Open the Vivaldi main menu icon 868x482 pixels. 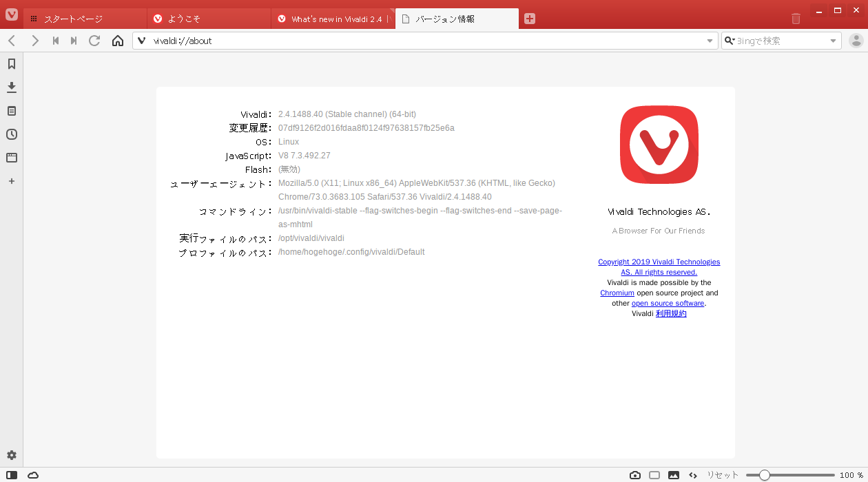pos(12,14)
